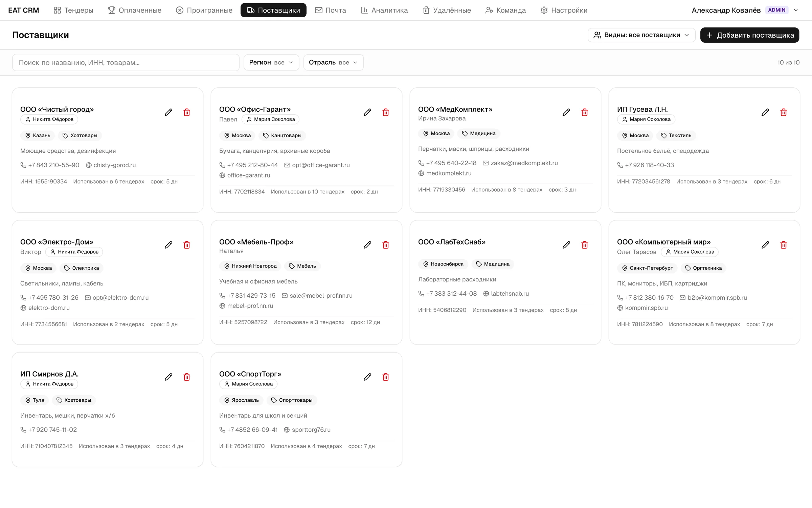The height and width of the screenshot is (508, 812).
Task: Delete supplier ООО «МедКомплект»
Action: coord(585,112)
